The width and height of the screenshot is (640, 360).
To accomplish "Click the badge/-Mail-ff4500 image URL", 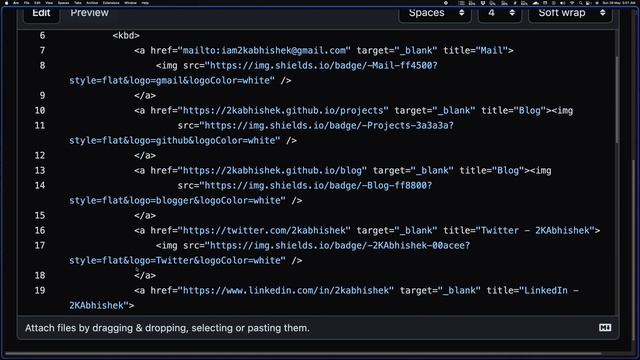I will click(x=323, y=66).
